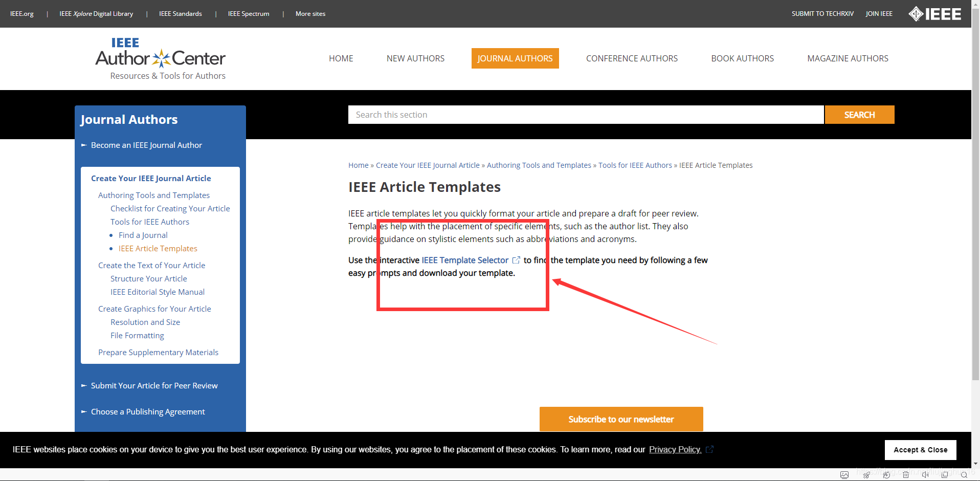Click JOIN IEEE link
Screen dimensions: 980x481
[879, 14]
